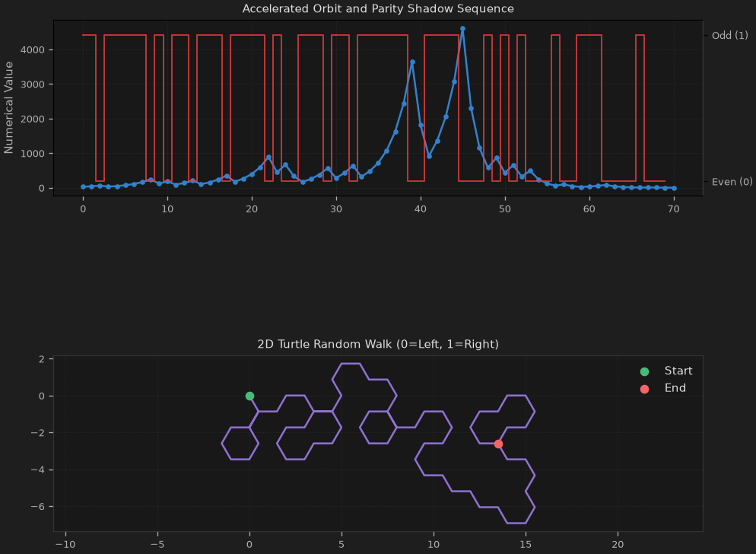Click the red End marker in the legend
This screenshot has width=756, height=554.
point(644,389)
